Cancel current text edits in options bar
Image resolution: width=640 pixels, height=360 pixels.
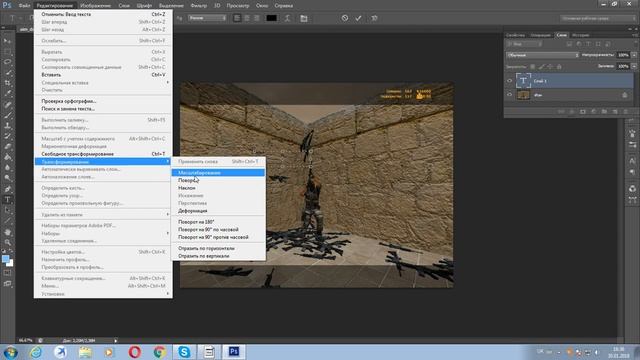(x=345, y=18)
